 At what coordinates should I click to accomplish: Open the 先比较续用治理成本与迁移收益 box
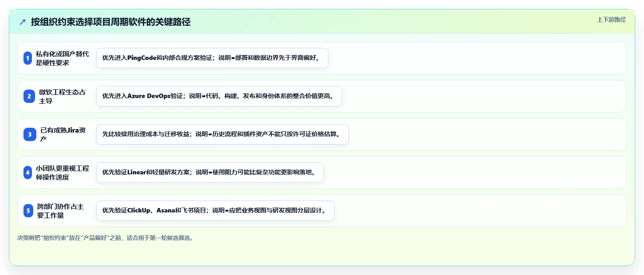click(x=222, y=134)
